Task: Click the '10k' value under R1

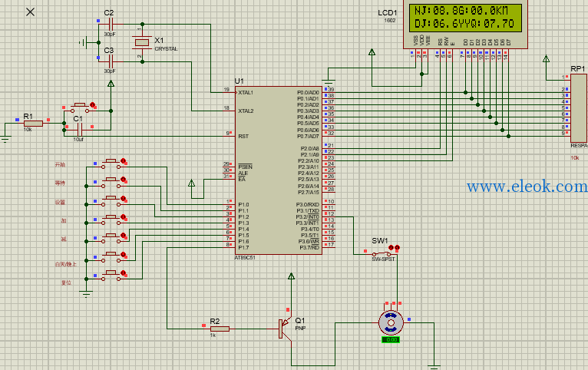Action: [x=28, y=130]
